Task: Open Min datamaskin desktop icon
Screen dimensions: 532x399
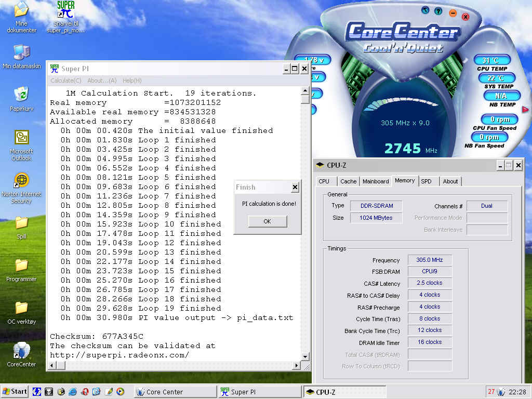Action: coord(21,57)
